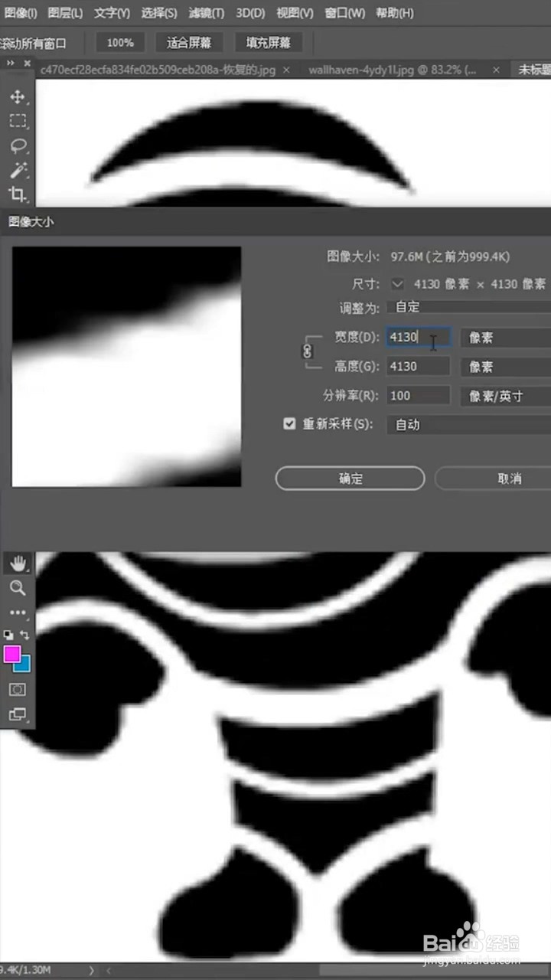Pick the blue background color swatch
This screenshot has width=551, height=980.
pyautogui.click(x=25, y=666)
